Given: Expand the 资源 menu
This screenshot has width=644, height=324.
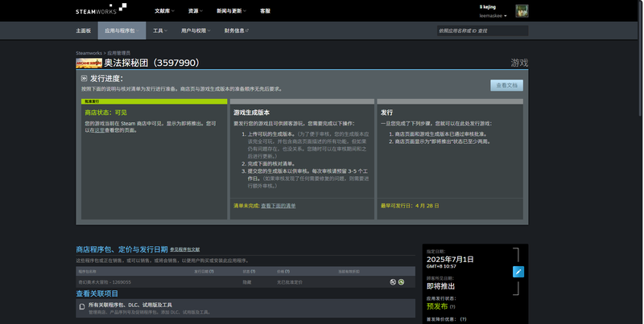Looking at the screenshot, I should tap(195, 11).
